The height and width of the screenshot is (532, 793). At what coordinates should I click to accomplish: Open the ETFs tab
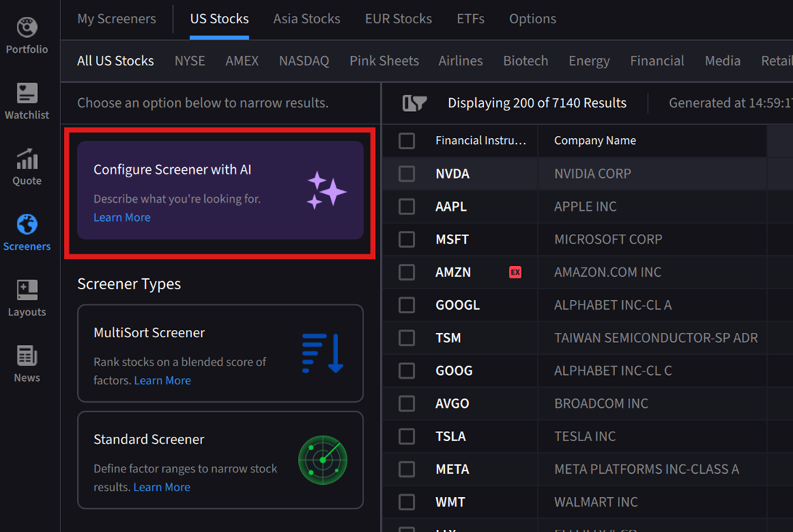(470, 19)
